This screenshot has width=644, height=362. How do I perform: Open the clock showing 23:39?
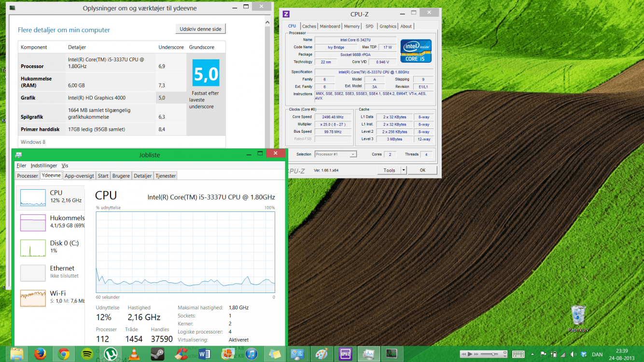point(622,354)
